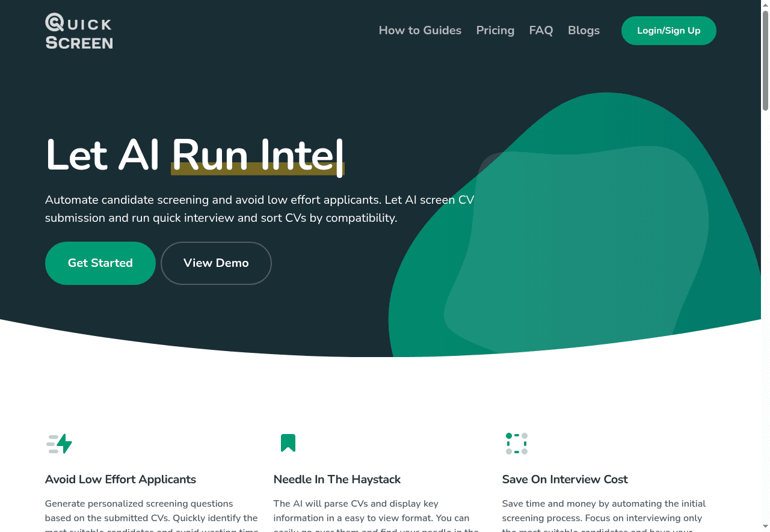770x532 pixels.
Task: Click the dashed square feature icon
Action: 516,444
